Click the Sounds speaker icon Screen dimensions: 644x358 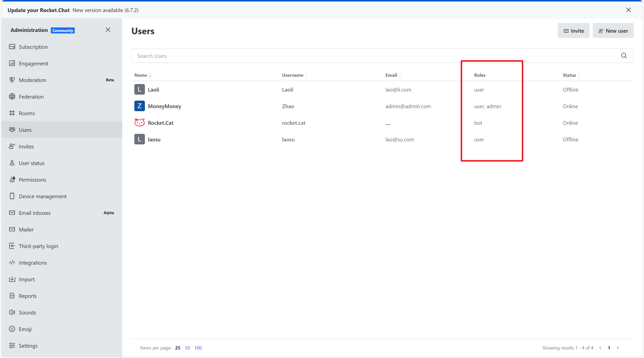[x=12, y=312]
